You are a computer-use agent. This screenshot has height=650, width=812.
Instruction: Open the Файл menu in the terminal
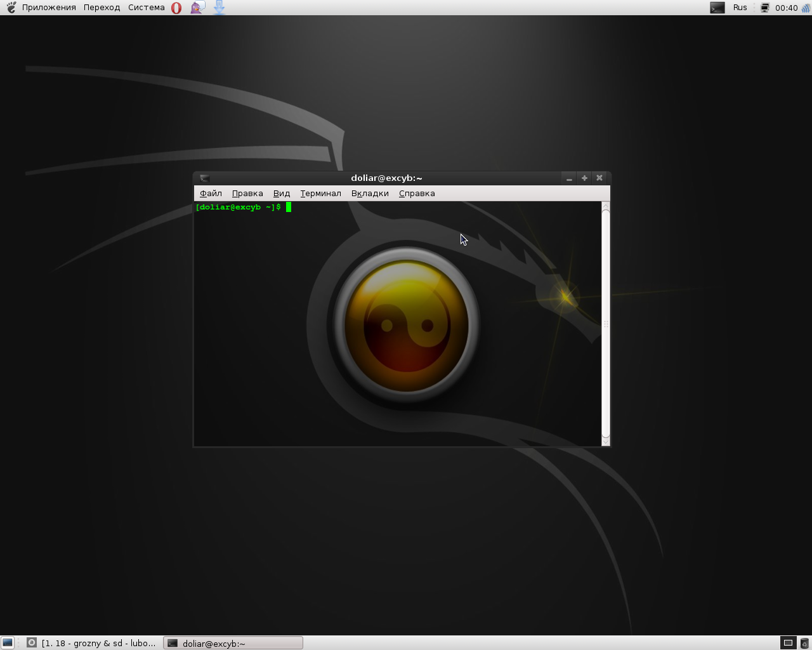click(211, 194)
